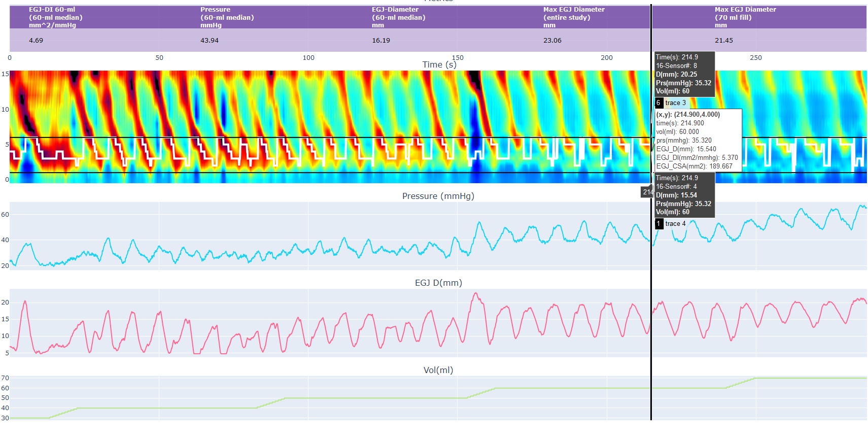Click the 4.69 metric value cell
This screenshot has width=868, height=436.
click(36, 41)
